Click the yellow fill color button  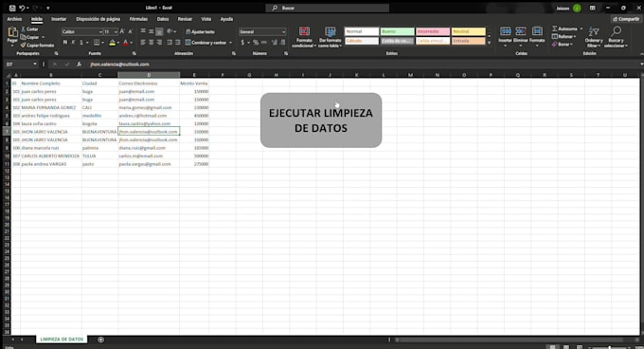click(112, 43)
